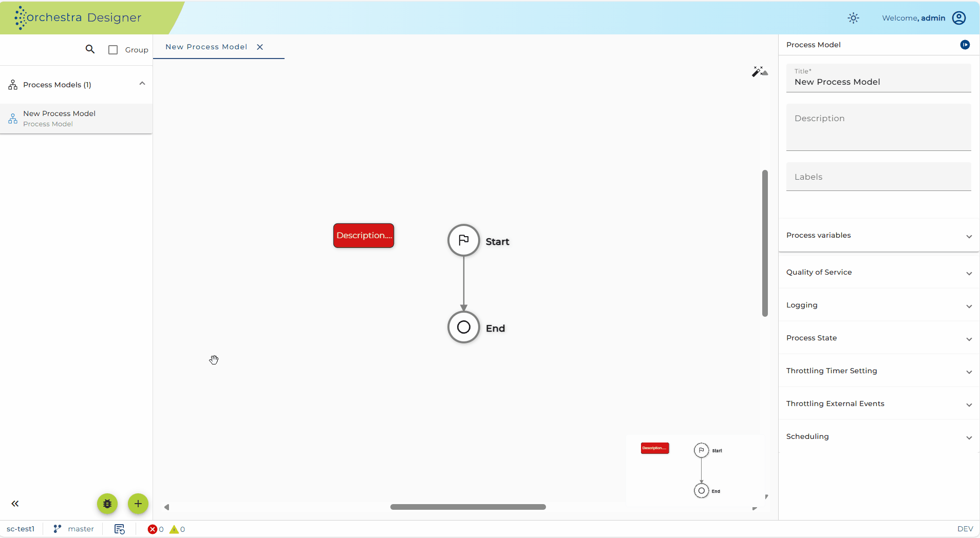980x538 pixels.
Task: Click the horizontal canvas scrollbar
Action: tap(468, 507)
